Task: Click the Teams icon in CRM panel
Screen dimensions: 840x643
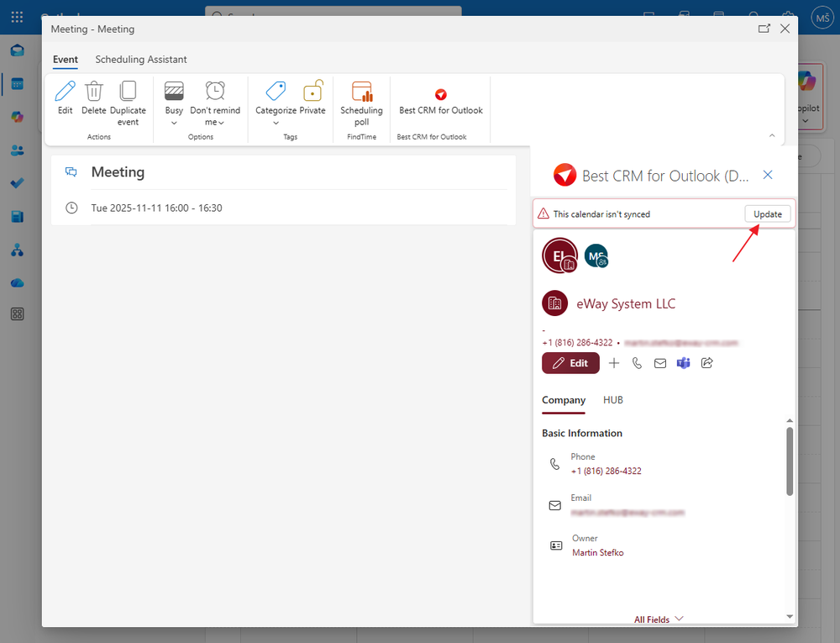Action: pos(683,363)
